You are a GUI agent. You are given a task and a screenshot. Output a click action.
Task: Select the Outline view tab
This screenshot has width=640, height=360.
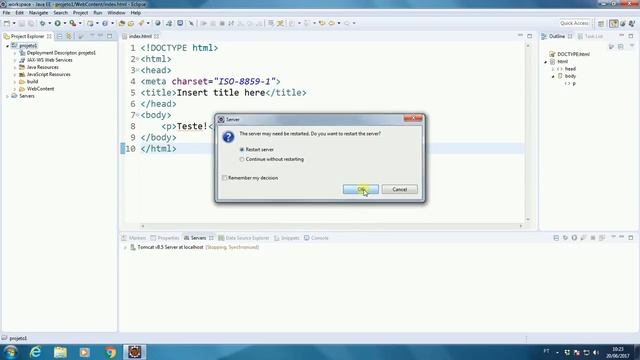(557, 36)
